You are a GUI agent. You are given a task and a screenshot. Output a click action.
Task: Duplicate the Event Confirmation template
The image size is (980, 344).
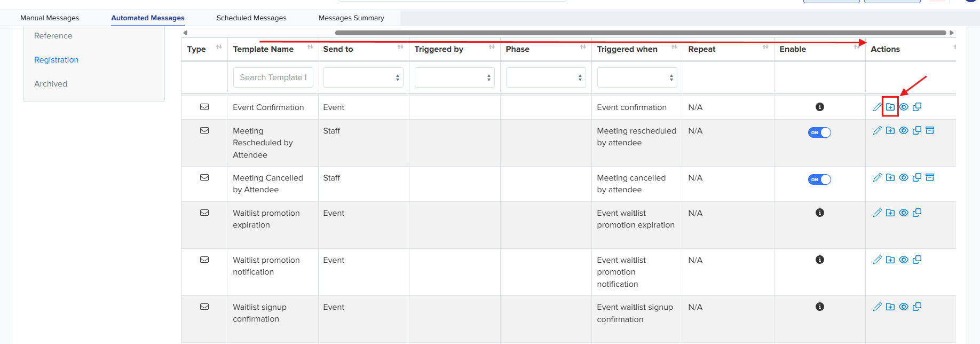917,107
